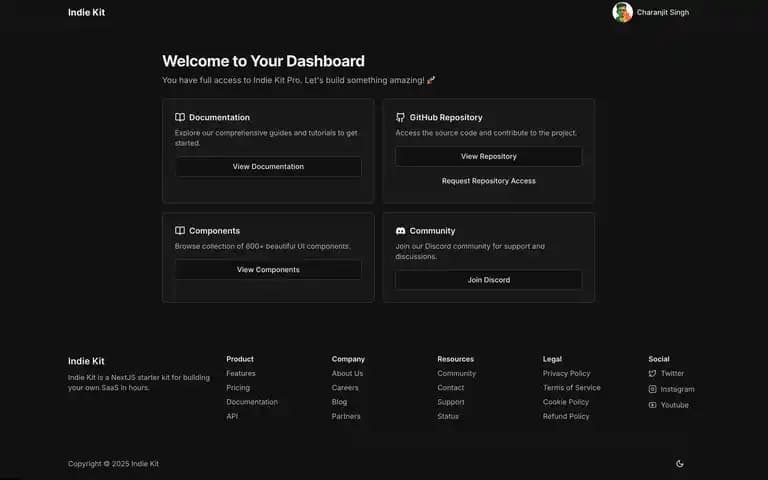Open Refund Policy link
This screenshot has height=480, width=768.
[566, 416]
